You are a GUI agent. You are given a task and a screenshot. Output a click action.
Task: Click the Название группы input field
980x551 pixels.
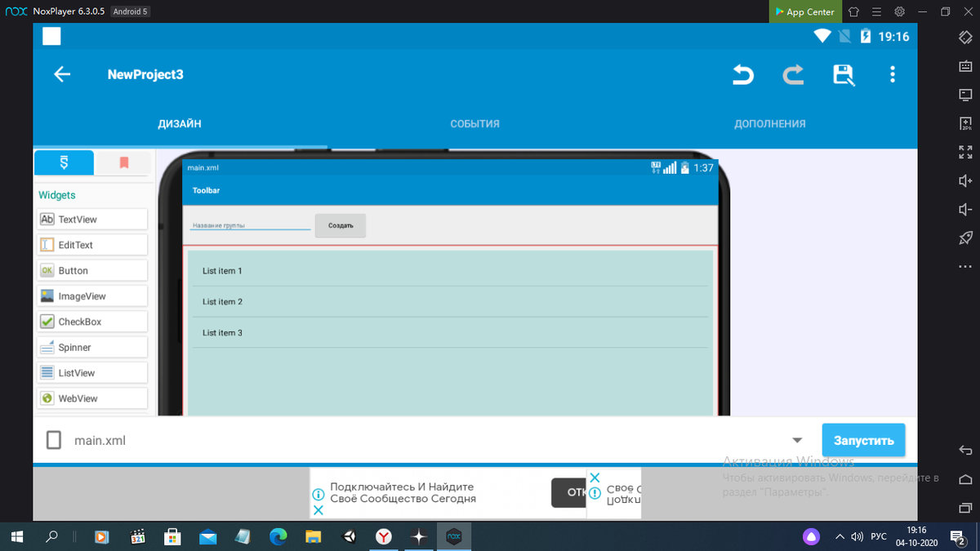250,225
